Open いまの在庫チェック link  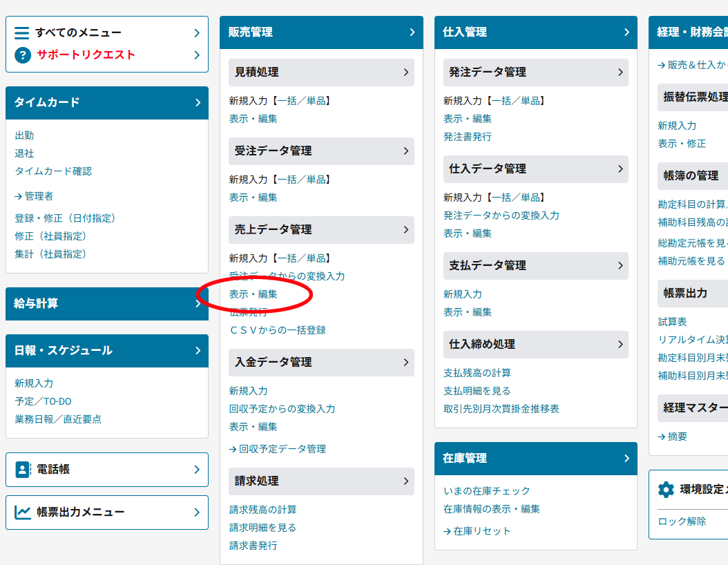pyautogui.click(x=486, y=491)
